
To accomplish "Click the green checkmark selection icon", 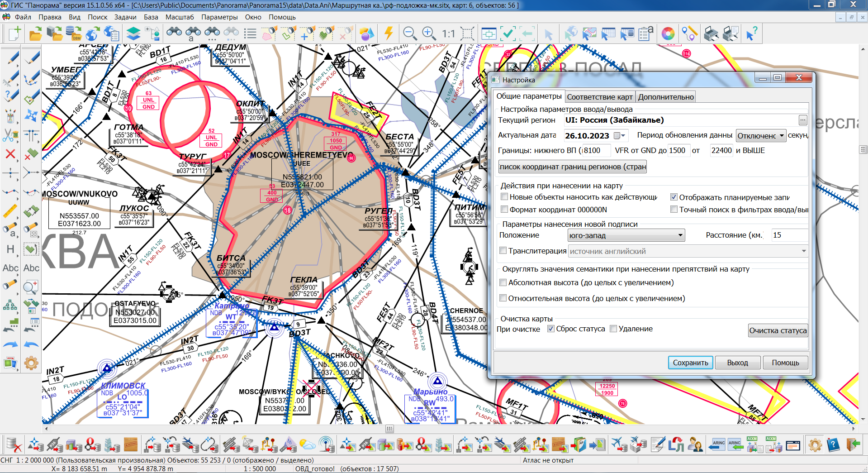I will click(508, 33).
